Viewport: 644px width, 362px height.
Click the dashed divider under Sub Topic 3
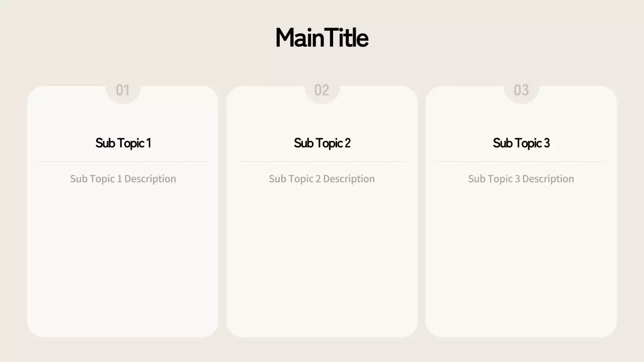point(521,162)
